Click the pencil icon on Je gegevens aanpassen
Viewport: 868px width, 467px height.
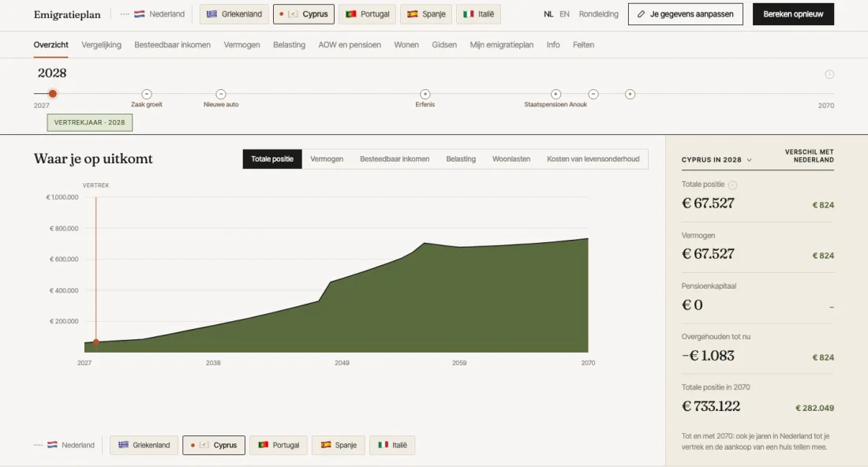pos(641,14)
